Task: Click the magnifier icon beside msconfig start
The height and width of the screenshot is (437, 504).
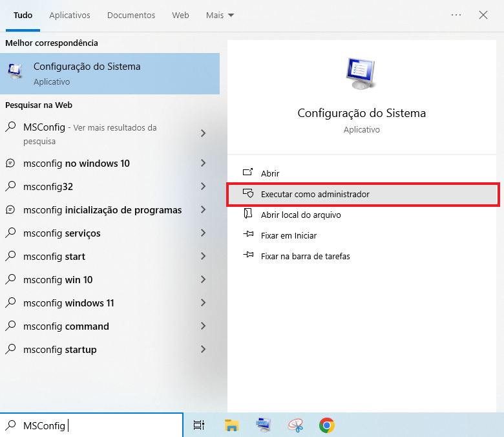Action: click(10, 255)
